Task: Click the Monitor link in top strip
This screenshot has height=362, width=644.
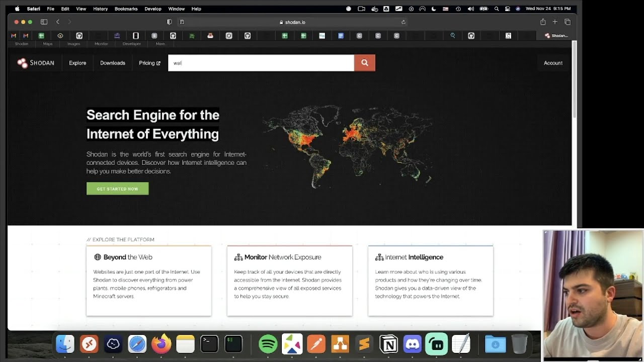Action: click(x=101, y=44)
